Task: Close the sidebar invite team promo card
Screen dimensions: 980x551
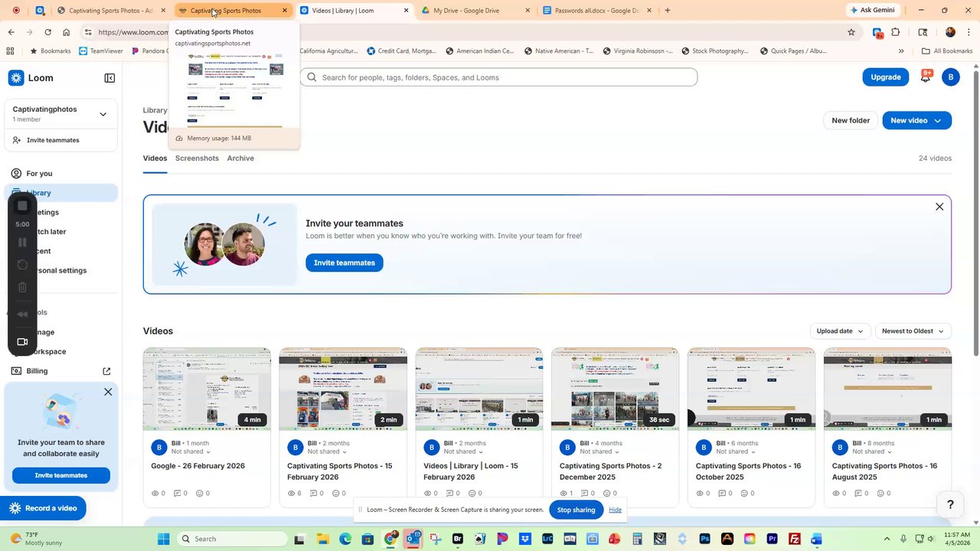Action: (108, 392)
